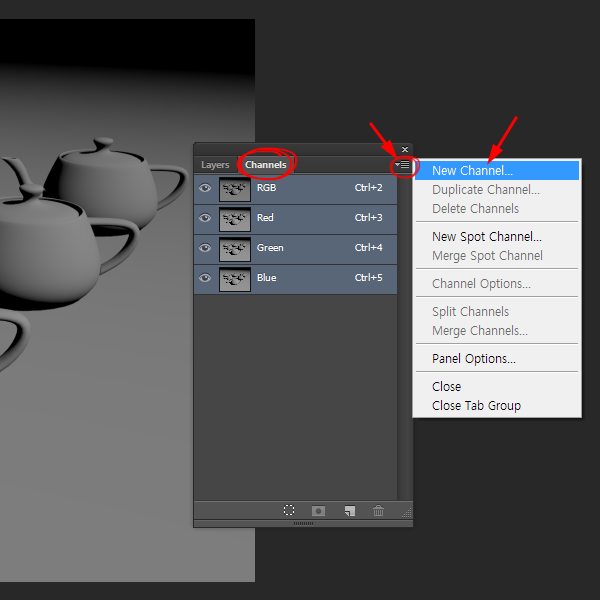This screenshot has height=600, width=600.
Task: Hide the Red channel eye icon
Action: point(205,218)
